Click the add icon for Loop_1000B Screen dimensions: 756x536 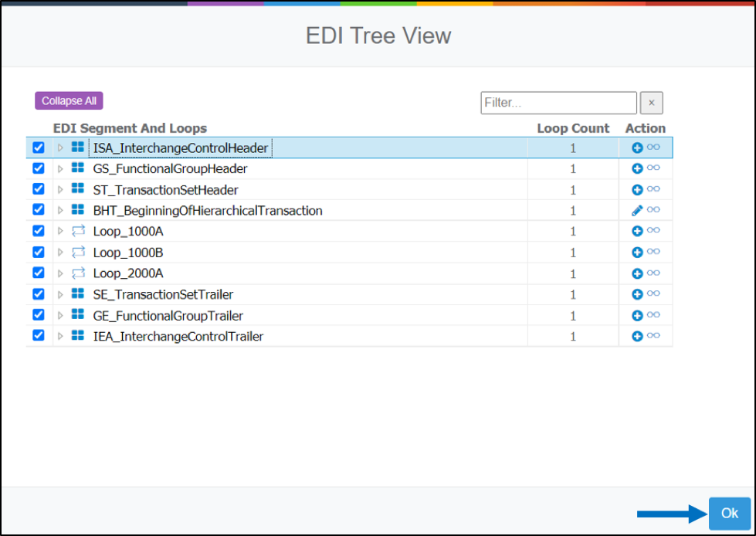637,253
